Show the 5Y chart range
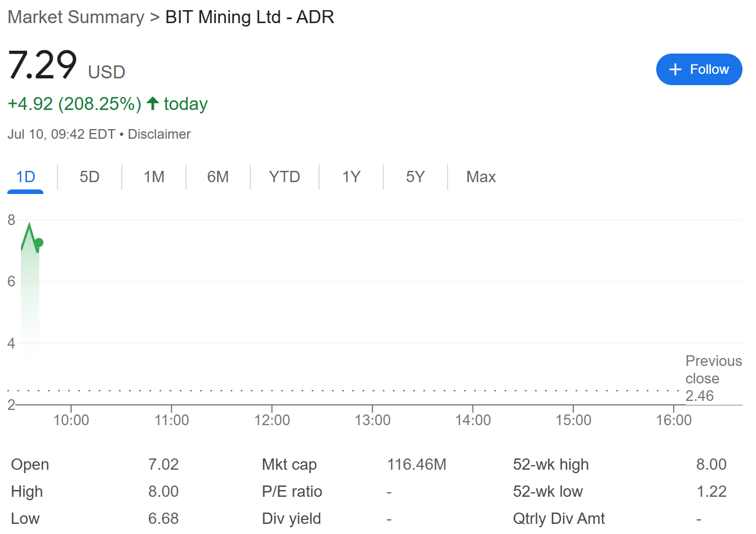The image size is (756, 534). [x=415, y=177]
